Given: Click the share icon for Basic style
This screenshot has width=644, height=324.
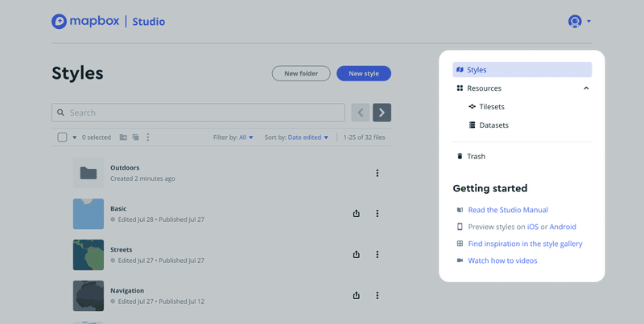Looking at the screenshot, I should point(356,213).
